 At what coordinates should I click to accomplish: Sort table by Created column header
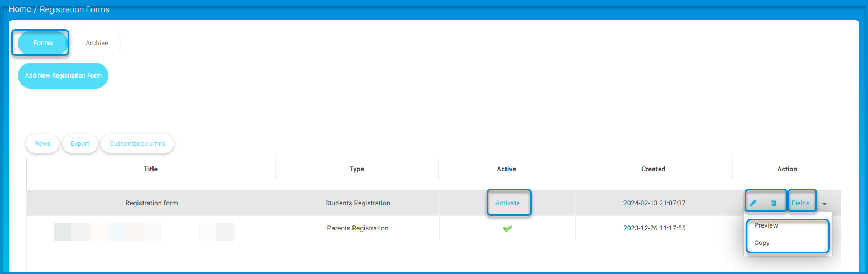(x=653, y=169)
